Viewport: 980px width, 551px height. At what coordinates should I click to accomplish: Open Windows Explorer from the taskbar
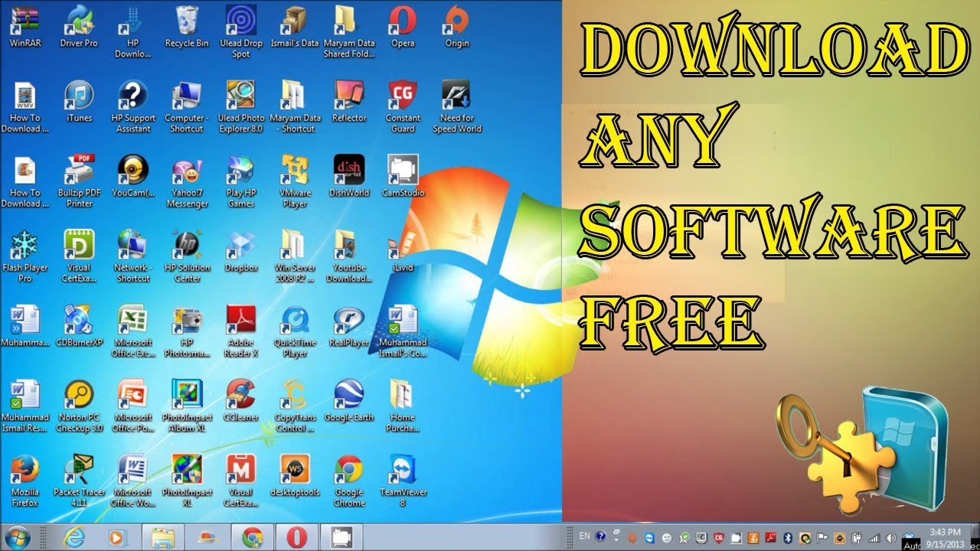[x=162, y=537]
